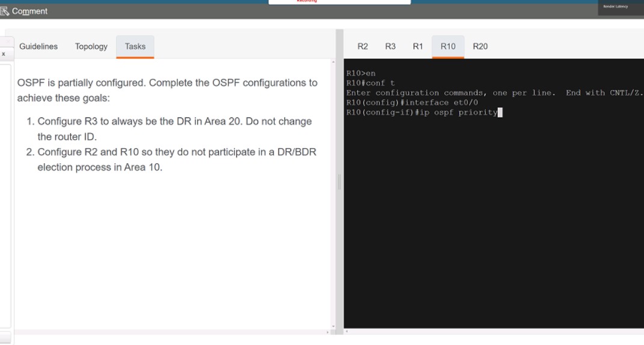This screenshot has height=345, width=644.
Task: Open the R2 router console tab
Action: tap(363, 46)
